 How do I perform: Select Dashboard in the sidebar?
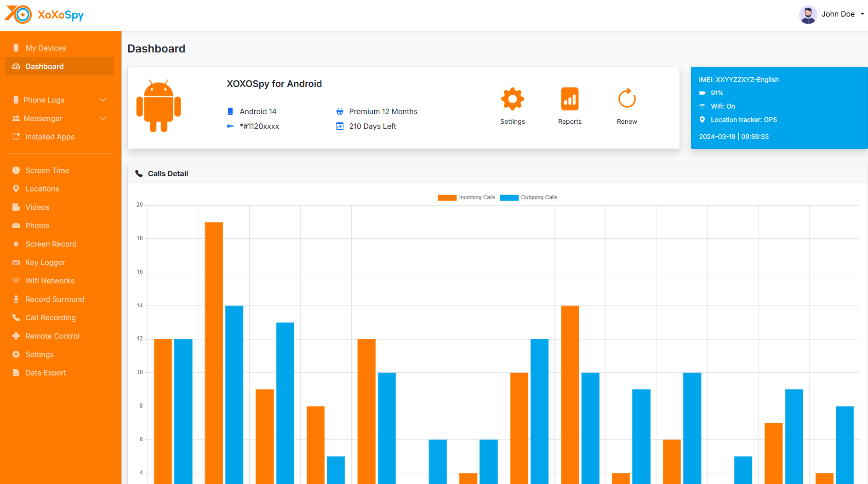59,66
